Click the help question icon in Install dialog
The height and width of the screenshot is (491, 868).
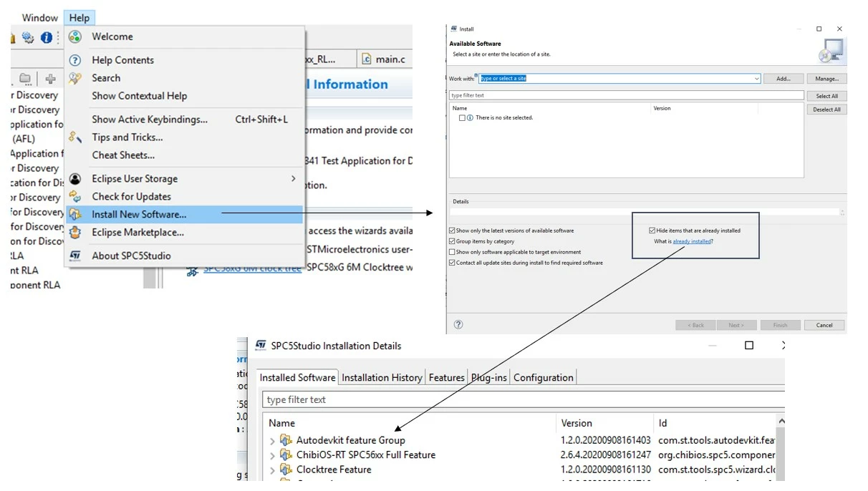[458, 324]
